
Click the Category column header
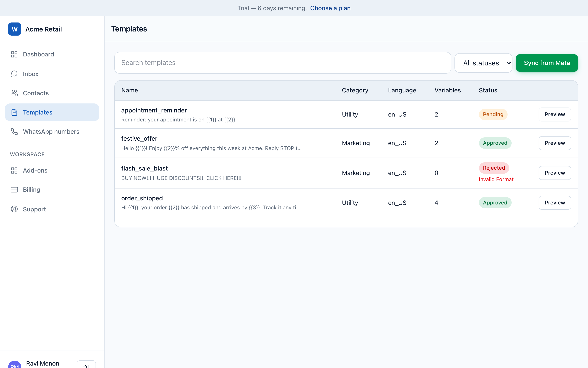coord(355,90)
